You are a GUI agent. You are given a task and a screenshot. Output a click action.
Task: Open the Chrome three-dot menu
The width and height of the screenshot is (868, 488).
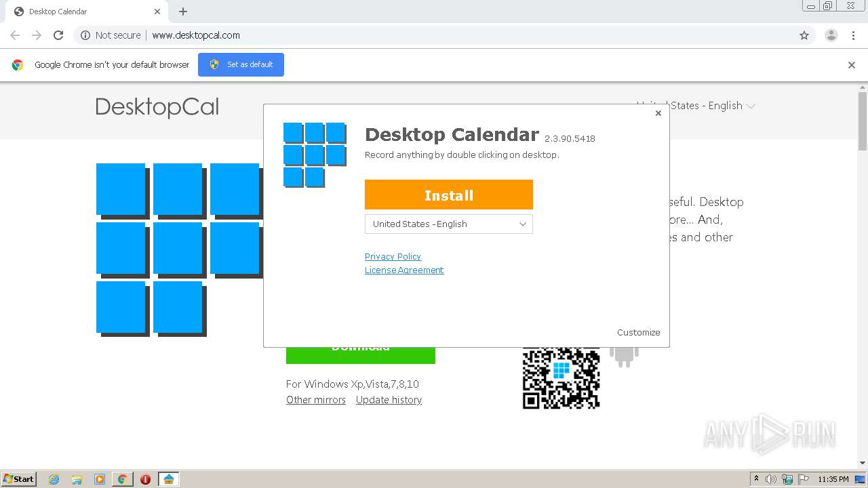pos(853,35)
